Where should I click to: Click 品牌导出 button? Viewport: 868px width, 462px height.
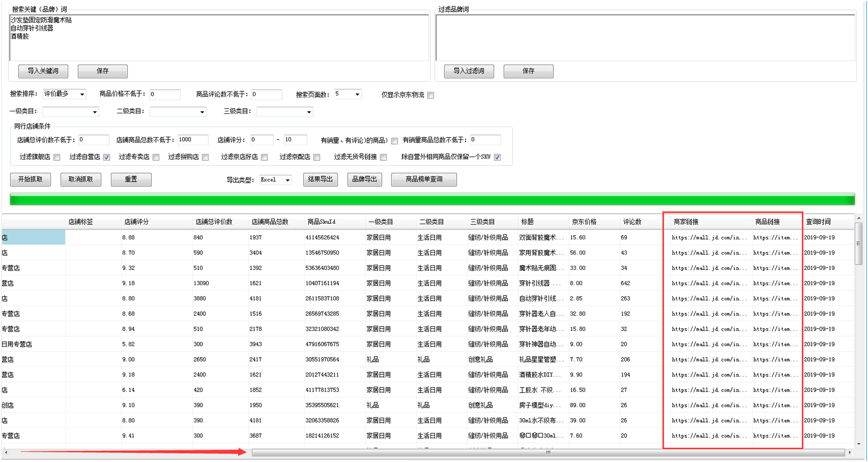(364, 180)
